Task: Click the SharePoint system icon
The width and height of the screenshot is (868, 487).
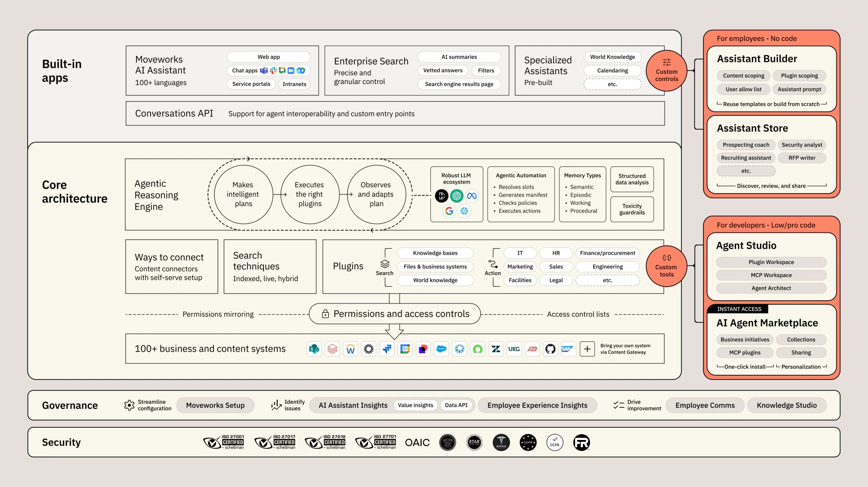Action: pos(314,349)
